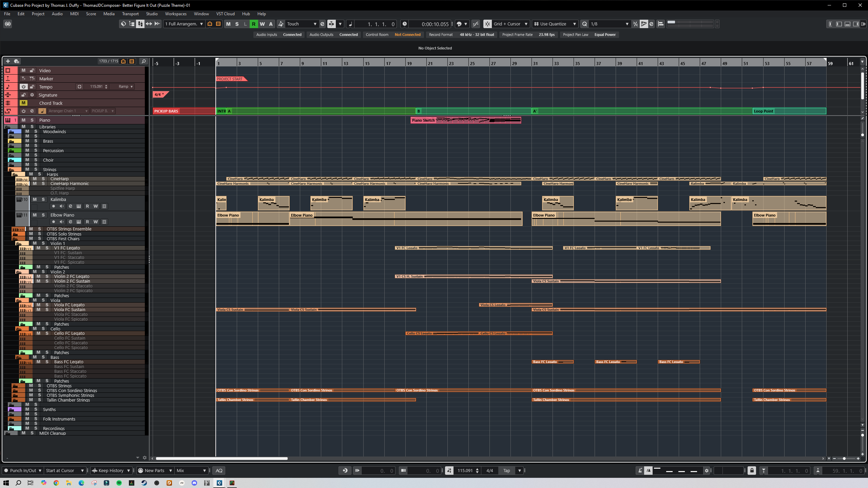Click the Tap tempo button
Viewport: 868px width, 488px height.
[x=506, y=470]
